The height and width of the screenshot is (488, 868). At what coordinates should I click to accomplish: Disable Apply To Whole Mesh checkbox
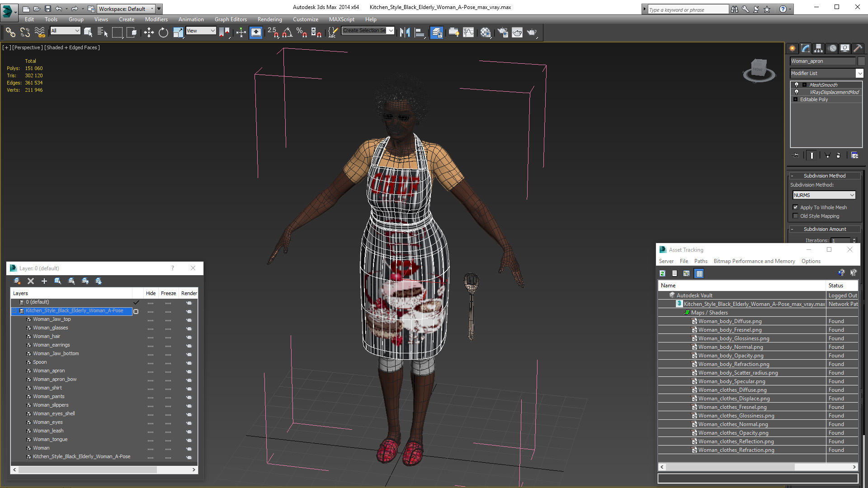[x=796, y=207]
